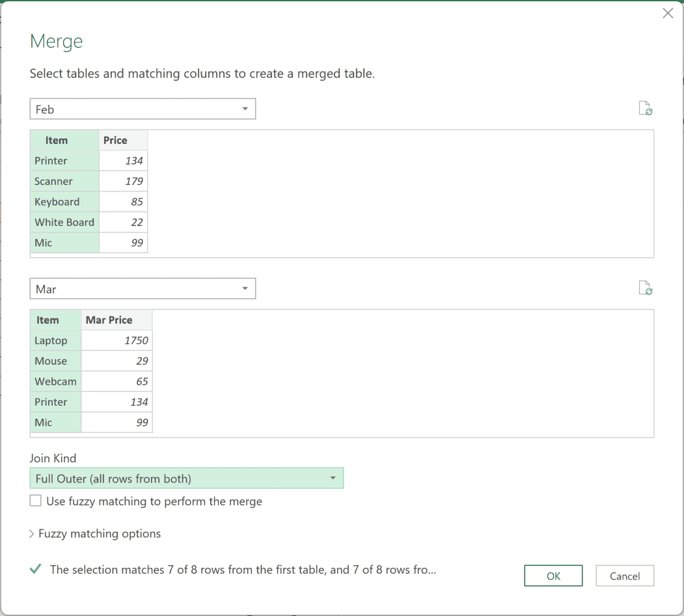Click the 22 price cell
This screenshot has width=684, height=616.
[x=124, y=222]
